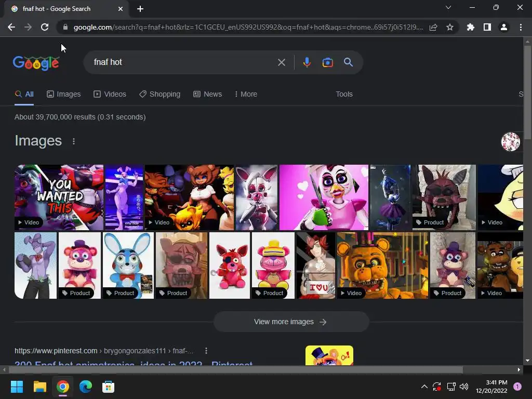Image resolution: width=532 pixels, height=399 pixels.
Task: Open Microsoft Store from the taskbar
Action: (108, 387)
